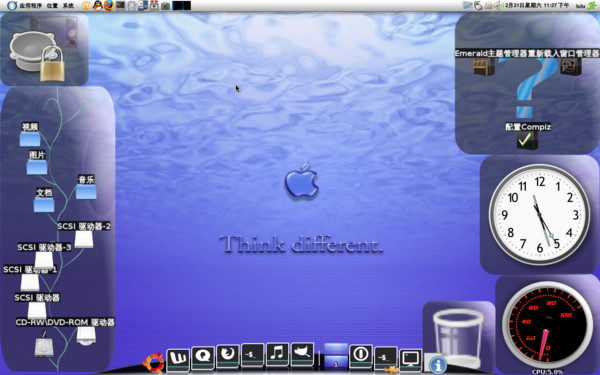This screenshot has width=600, height=375.
Task: Open the volume speaker icon in system tray
Action: (x=497, y=6)
